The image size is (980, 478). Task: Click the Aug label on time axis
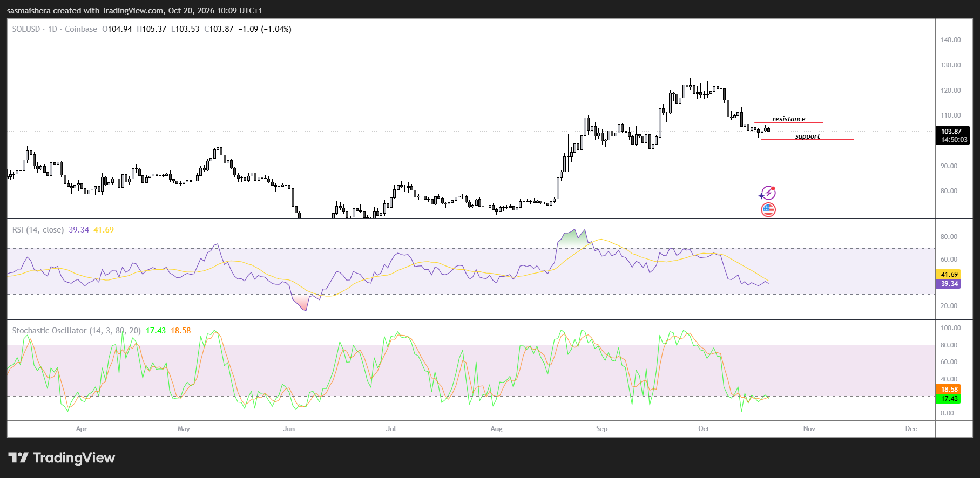pos(496,429)
